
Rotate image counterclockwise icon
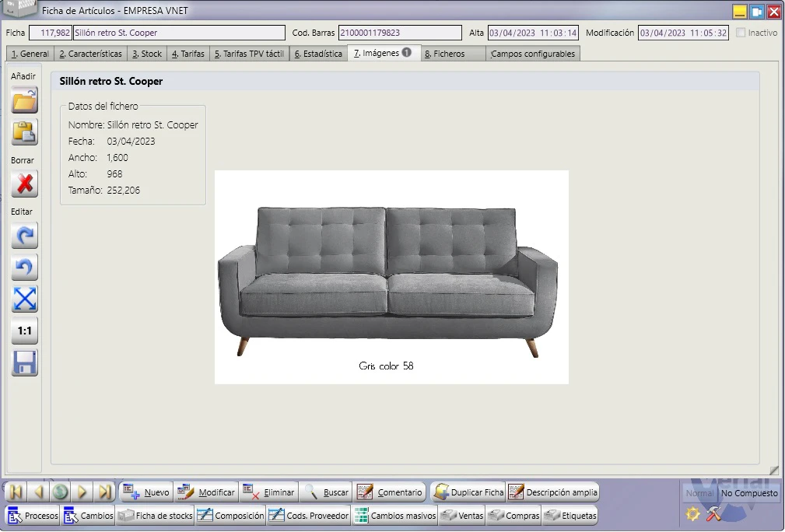25,268
